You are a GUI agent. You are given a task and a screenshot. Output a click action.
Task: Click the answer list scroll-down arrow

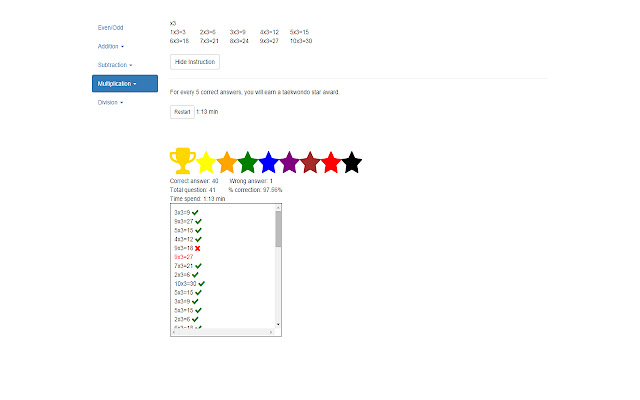click(278, 324)
